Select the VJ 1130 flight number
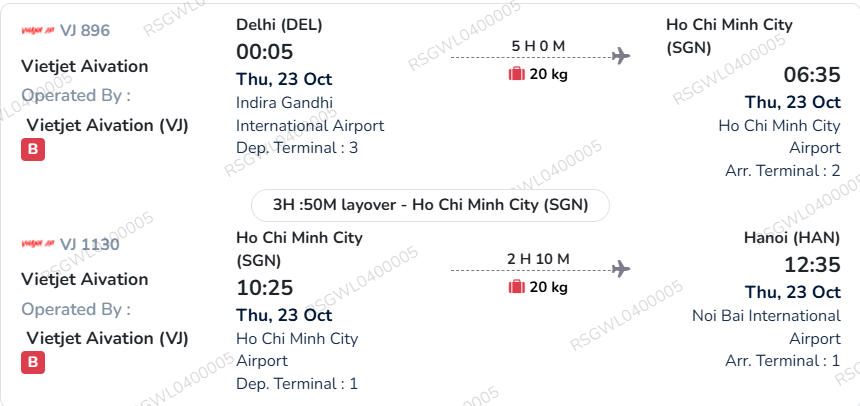The width and height of the screenshot is (860, 406). click(89, 244)
